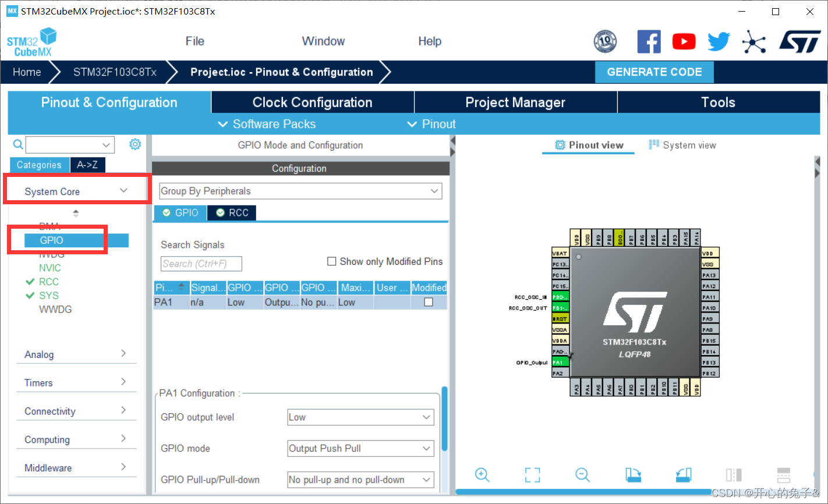
Task: Toggle the Modified checkbox in PA1 row
Action: [x=429, y=302]
